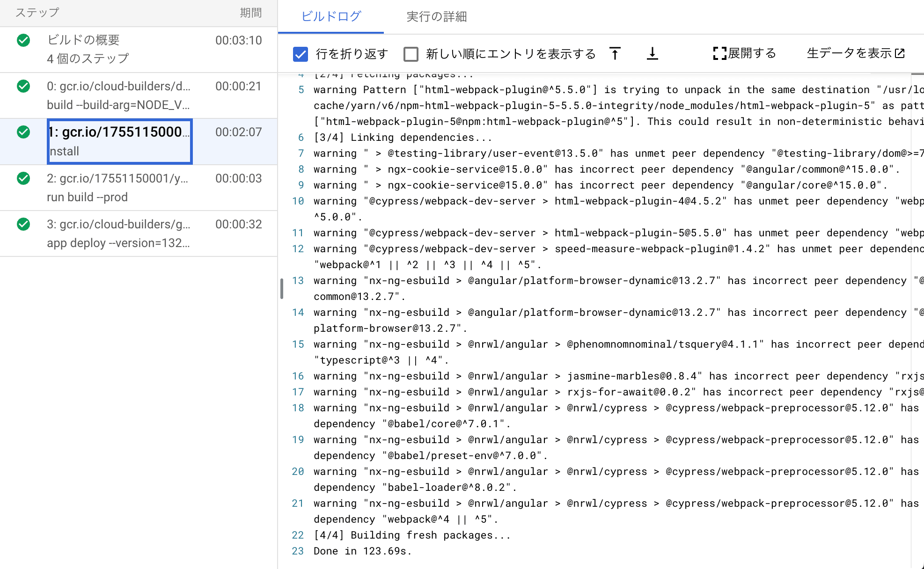Click the download log icon

tap(652, 53)
